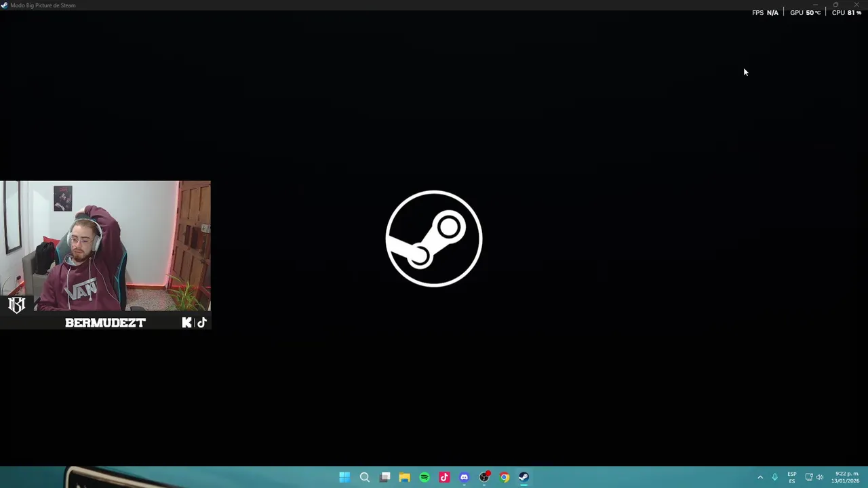Open Google Chrome from the taskbar

coord(505,477)
